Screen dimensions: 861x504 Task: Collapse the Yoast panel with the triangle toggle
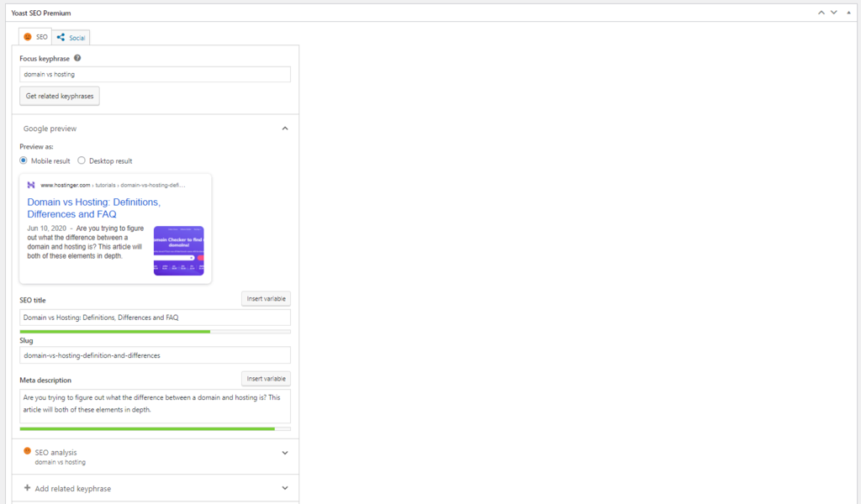pyautogui.click(x=848, y=13)
